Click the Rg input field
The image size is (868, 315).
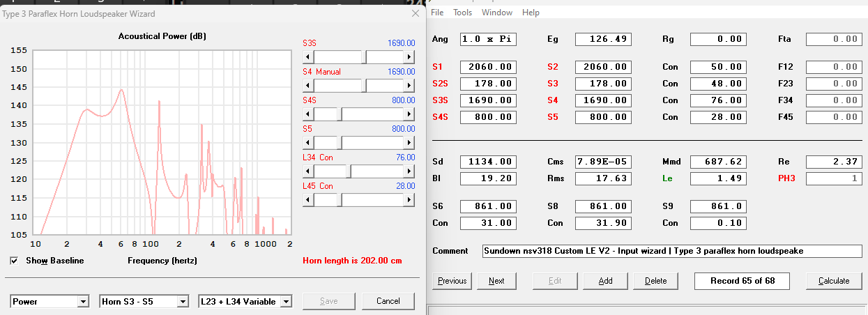pos(718,39)
